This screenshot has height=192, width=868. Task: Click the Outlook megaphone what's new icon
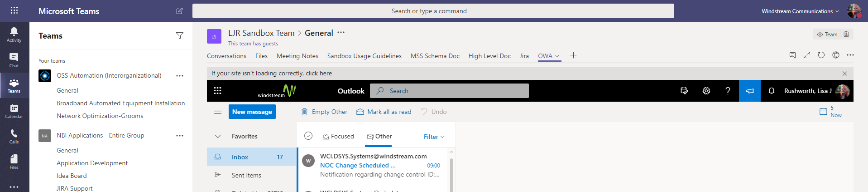[750, 91]
